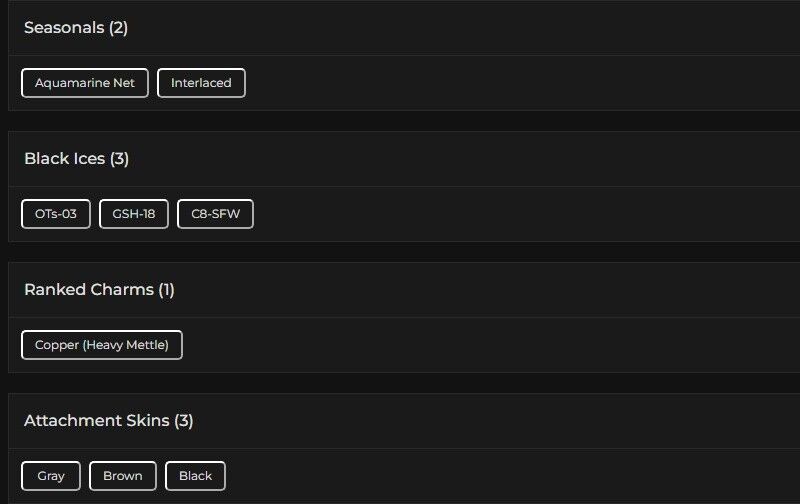This screenshot has height=504, width=800.
Task: Click the Copper (Heavy Mettle) charm tag
Action: point(102,345)
